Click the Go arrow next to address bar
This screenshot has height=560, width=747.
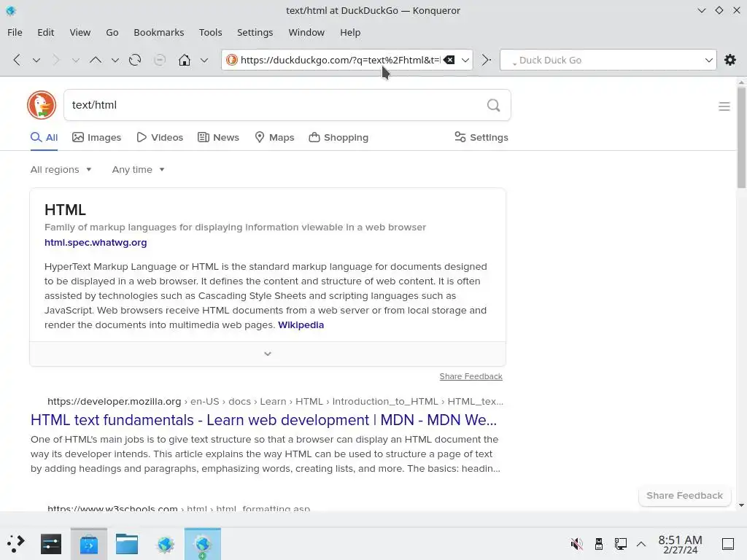pyautogui.click(x=486, y=60)
